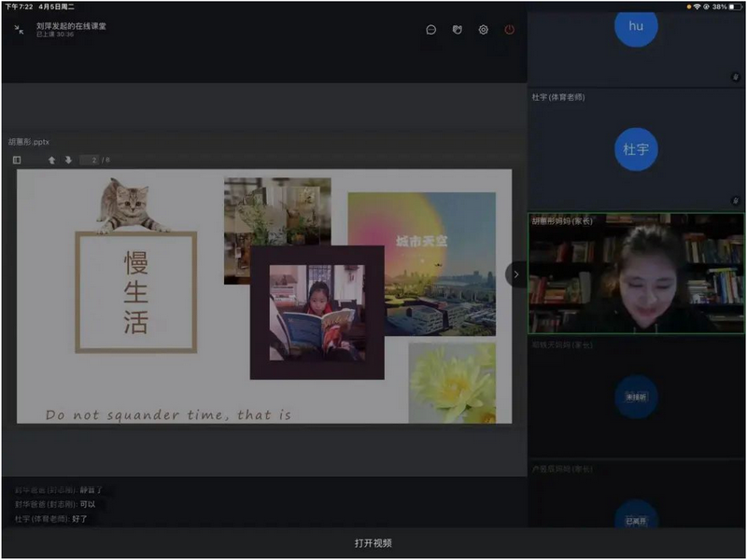Exit full screen with the shrink arrows icon
This screenshot has width=747, height=560.
coord(19,30)
